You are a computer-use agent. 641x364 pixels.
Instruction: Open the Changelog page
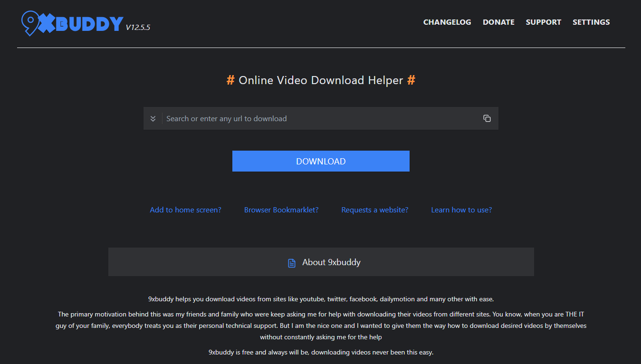pos(447,22)
